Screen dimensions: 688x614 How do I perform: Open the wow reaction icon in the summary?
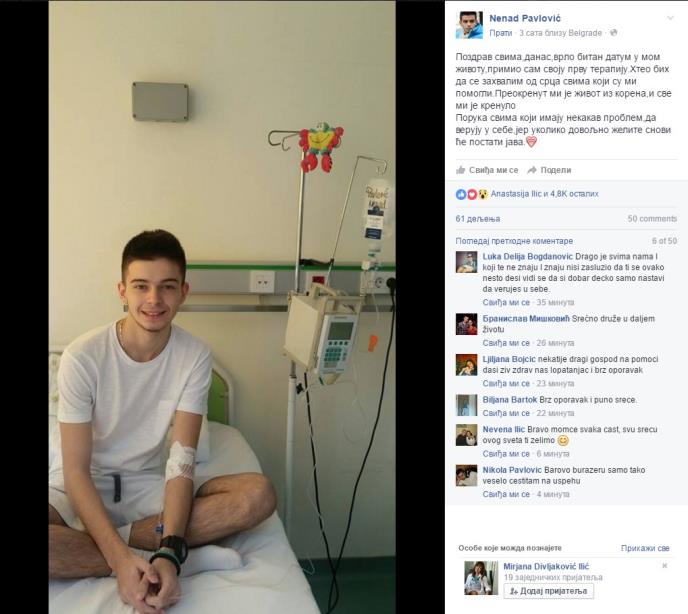click(483, 194)
